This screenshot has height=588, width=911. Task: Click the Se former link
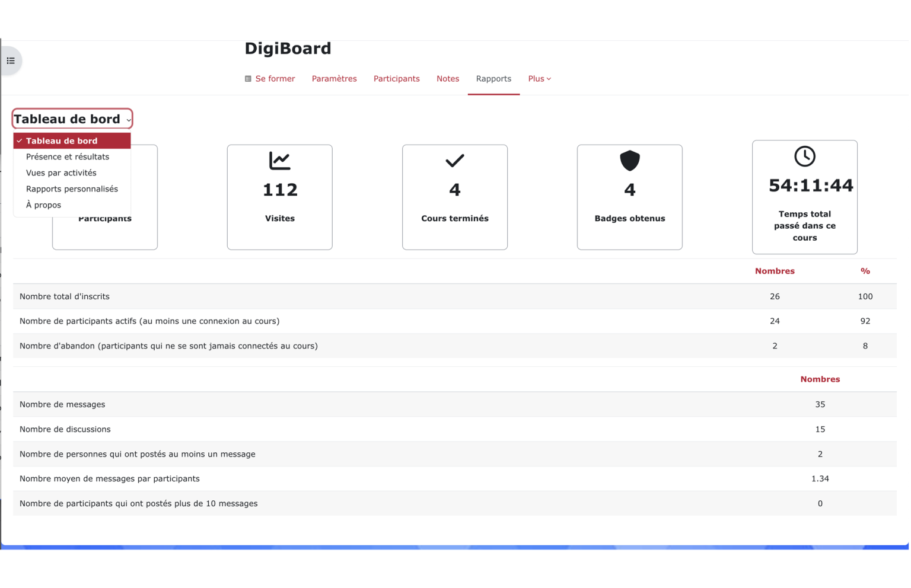coord(275,78)
